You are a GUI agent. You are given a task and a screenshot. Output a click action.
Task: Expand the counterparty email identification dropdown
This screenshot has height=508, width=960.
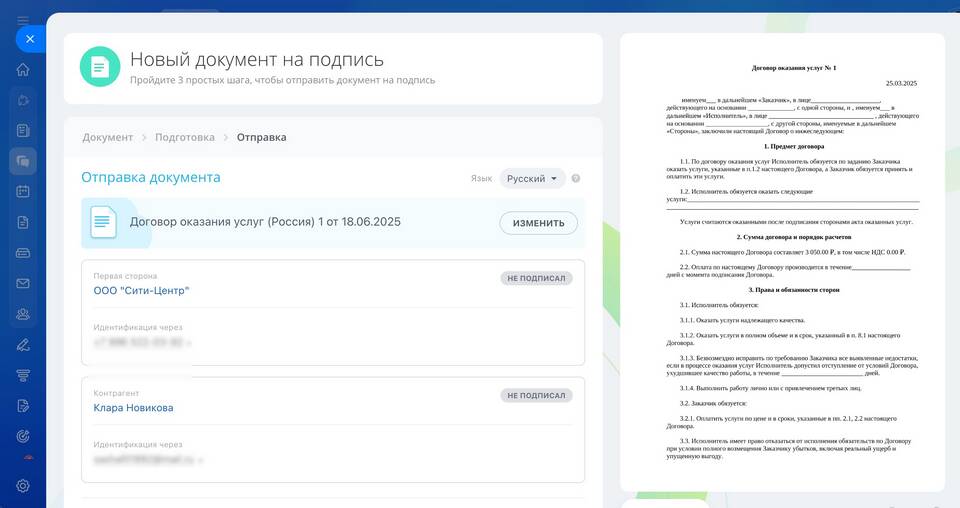(x=200, y=461)
